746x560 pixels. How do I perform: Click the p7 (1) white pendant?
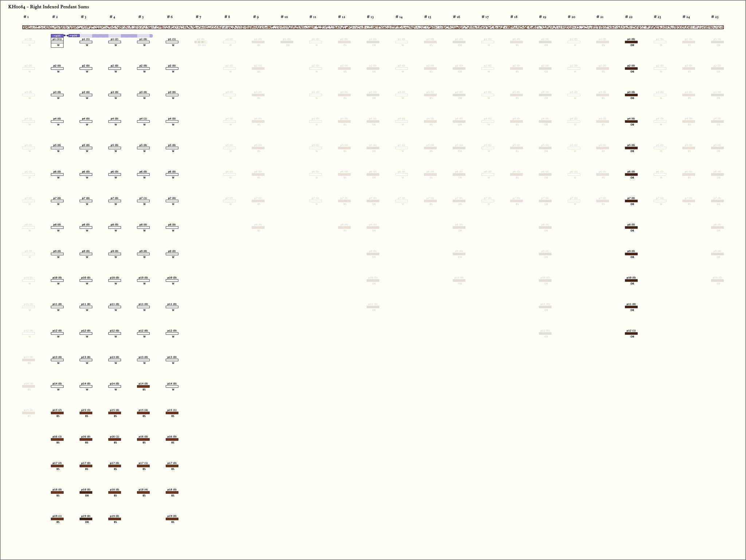143,201
